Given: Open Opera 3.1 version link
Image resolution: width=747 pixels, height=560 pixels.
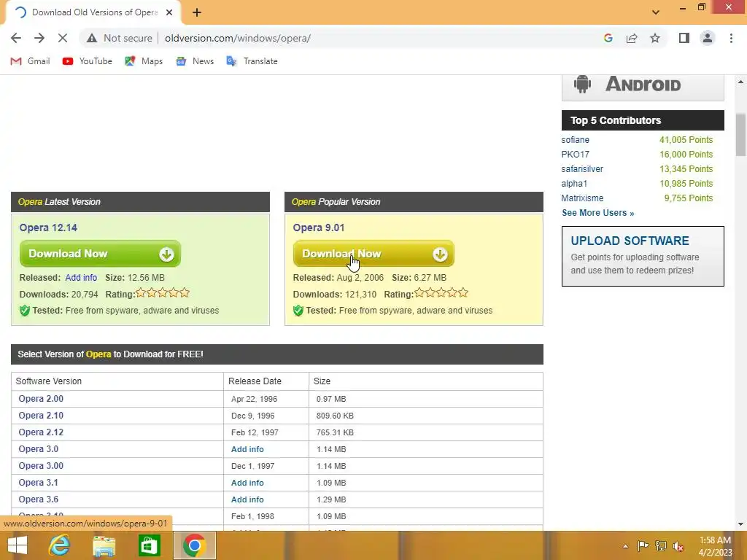Looking at the screenshot, I should point(39,483).
